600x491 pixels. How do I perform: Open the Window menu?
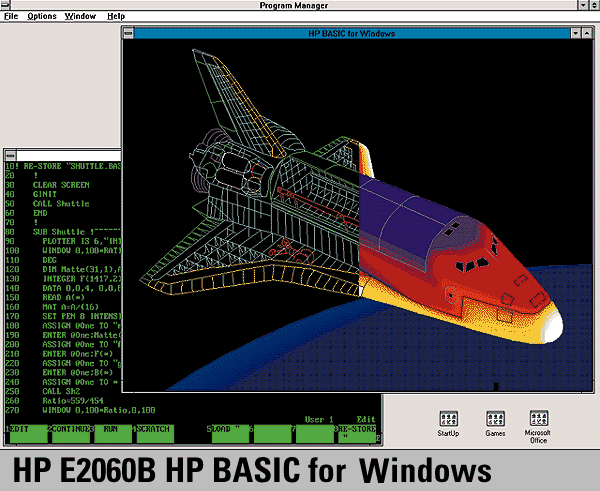pos(80,17)
